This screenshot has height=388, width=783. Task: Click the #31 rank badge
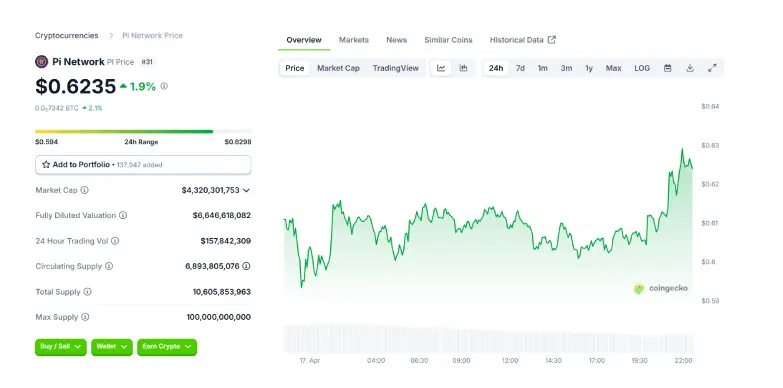point(147,62)
